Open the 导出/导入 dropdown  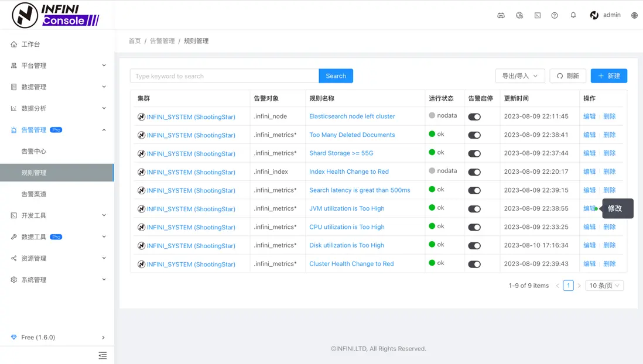tap(519, 76)
